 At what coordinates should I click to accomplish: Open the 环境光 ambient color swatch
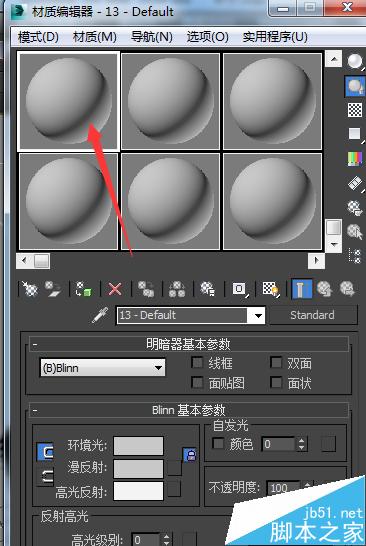138,446
